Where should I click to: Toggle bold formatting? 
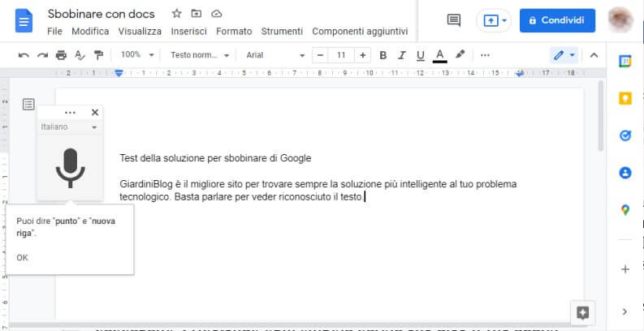(x=383, y=55)
